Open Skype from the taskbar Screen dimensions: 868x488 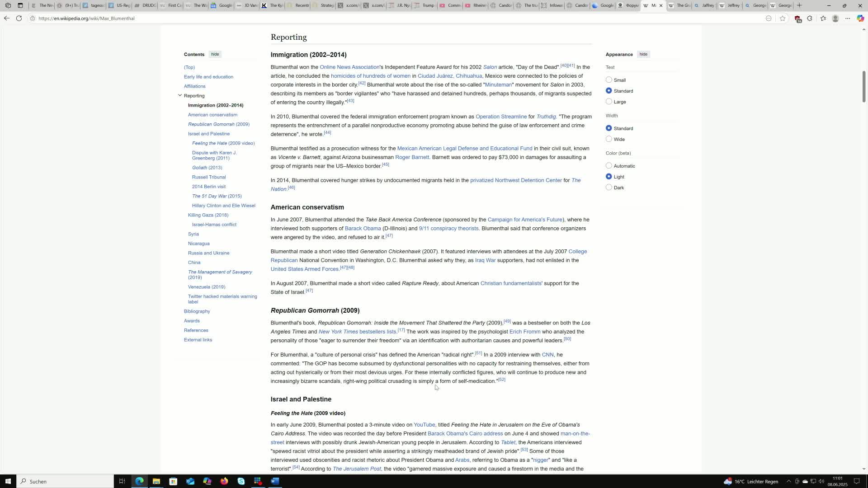point(241,481)
